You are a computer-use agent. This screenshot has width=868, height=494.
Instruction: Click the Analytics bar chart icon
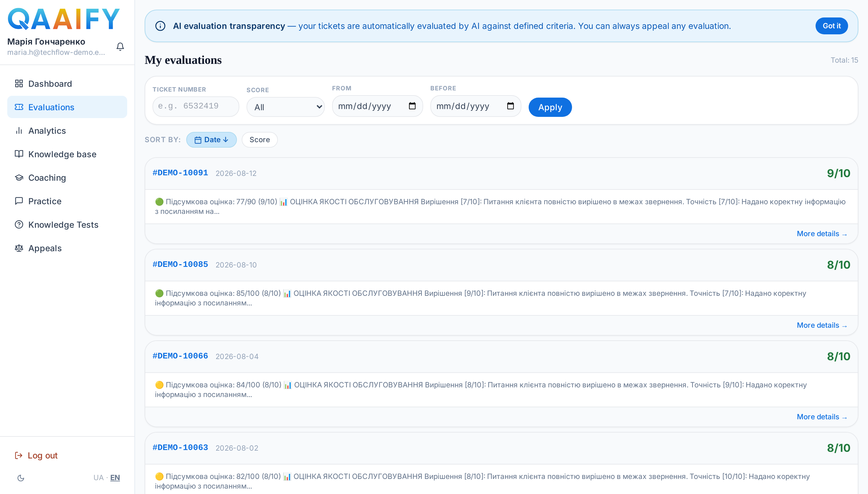tap(19, 131)
